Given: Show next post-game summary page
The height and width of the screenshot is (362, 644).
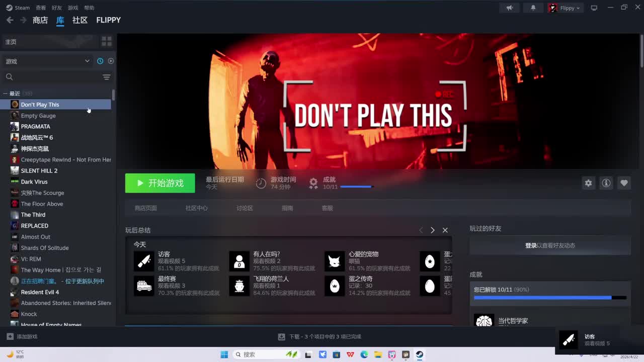Looking at the screenshot, I should (x=433, y=230).
